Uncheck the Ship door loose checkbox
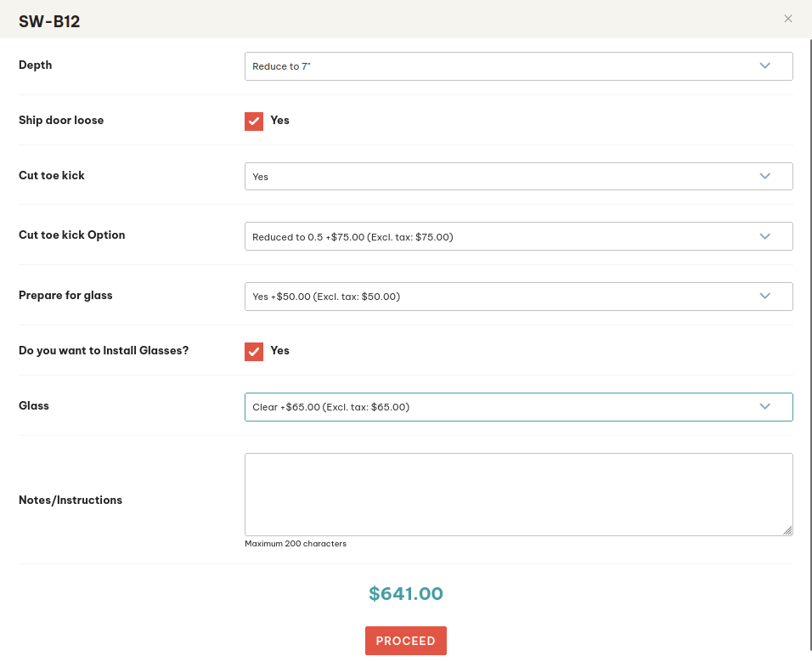This screenshot has width=812, height=662. 254,121
